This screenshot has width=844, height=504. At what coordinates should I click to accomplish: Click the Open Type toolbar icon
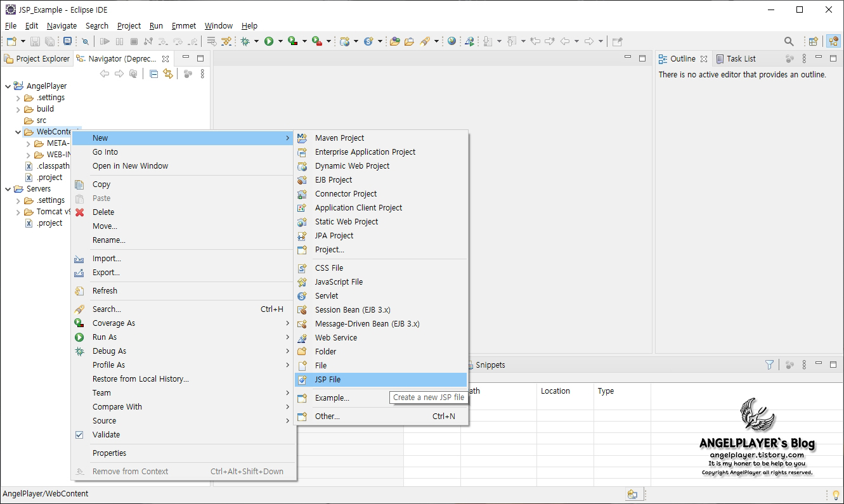(x=395, y=41)
